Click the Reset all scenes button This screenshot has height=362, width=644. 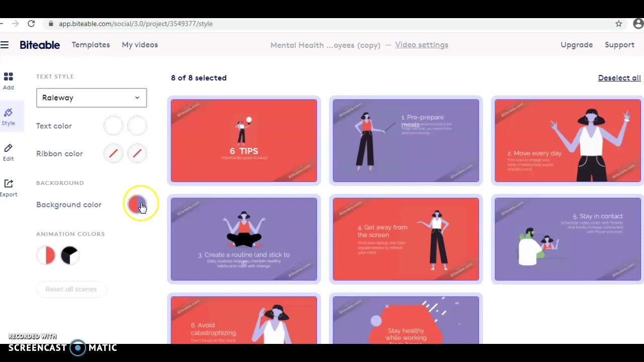click(71, 289)
